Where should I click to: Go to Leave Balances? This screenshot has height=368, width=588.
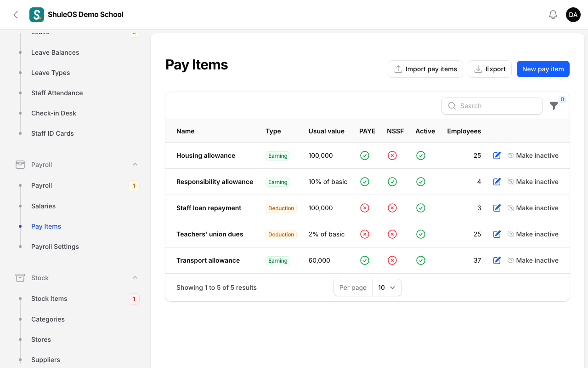point(55,52)
